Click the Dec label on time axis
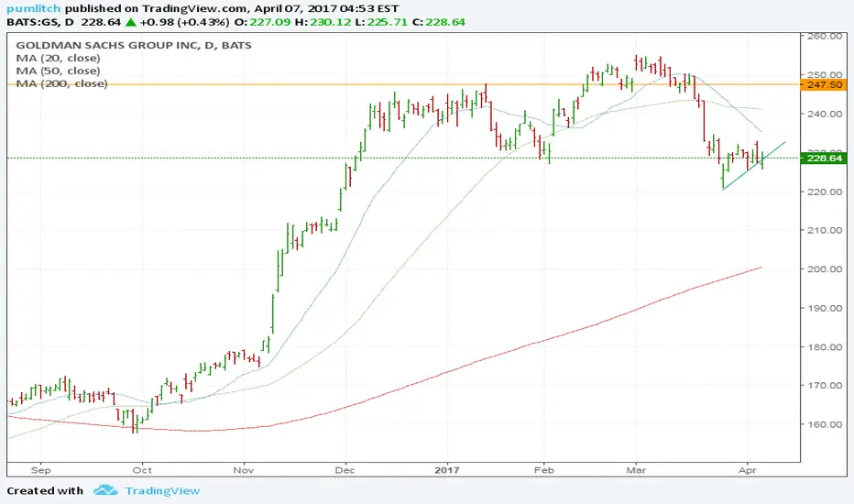 point(345,470)
